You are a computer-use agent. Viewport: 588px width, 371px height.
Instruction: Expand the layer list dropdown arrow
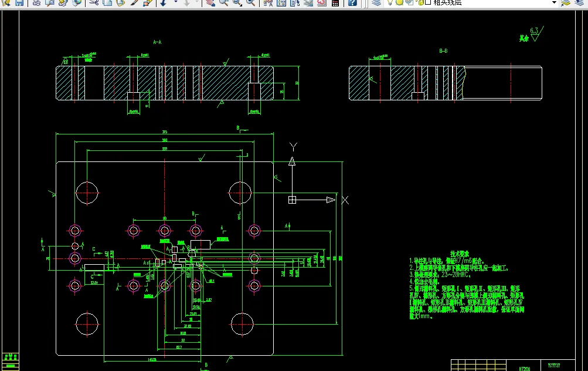pyautogui.click(x=554, y=2)
